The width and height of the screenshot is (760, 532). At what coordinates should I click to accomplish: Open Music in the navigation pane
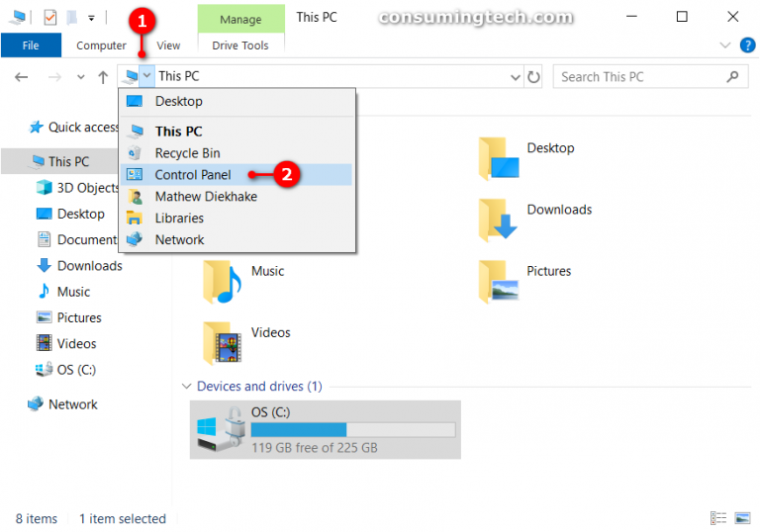[64, 292]
